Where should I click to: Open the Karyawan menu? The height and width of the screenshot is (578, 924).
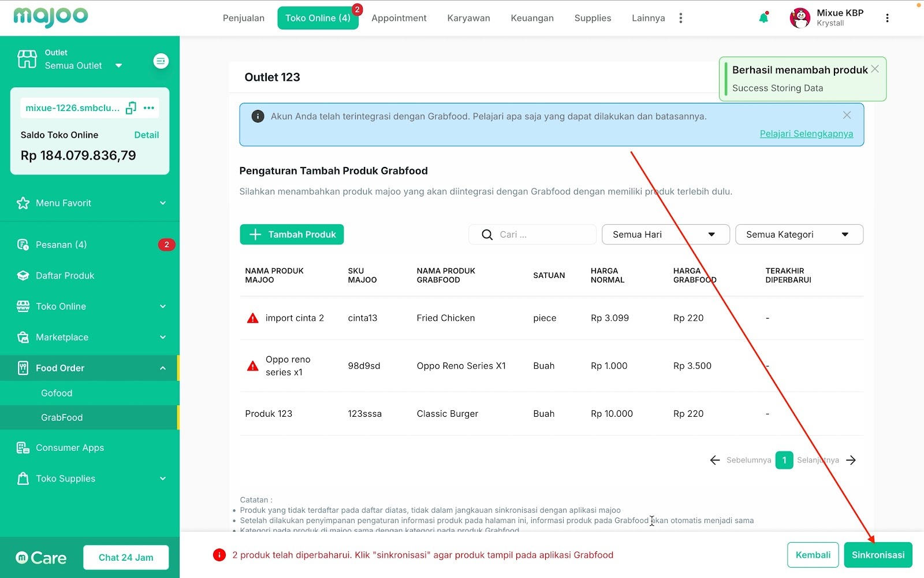pyautogui.click(x=469, y=18)
